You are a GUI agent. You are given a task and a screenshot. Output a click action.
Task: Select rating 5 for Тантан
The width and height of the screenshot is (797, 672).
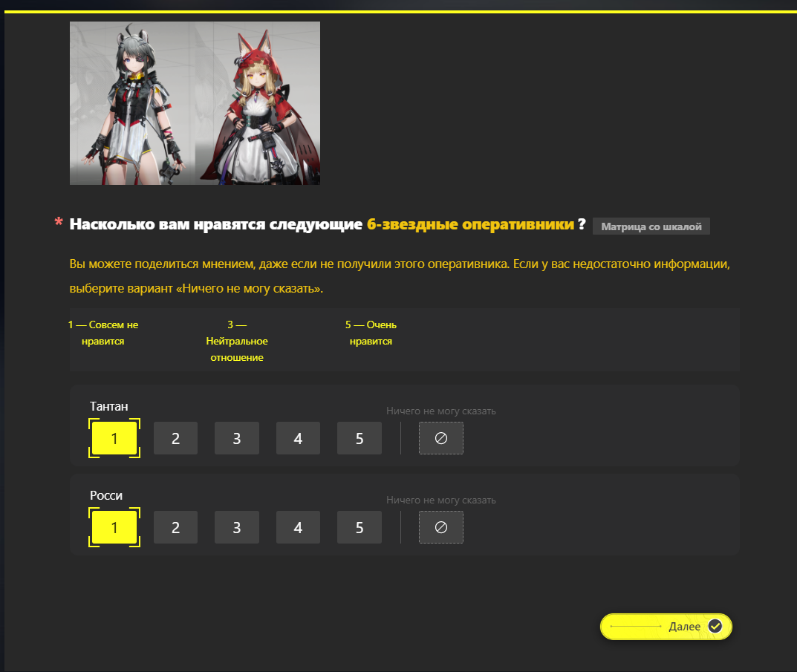(x=360, y=438)
